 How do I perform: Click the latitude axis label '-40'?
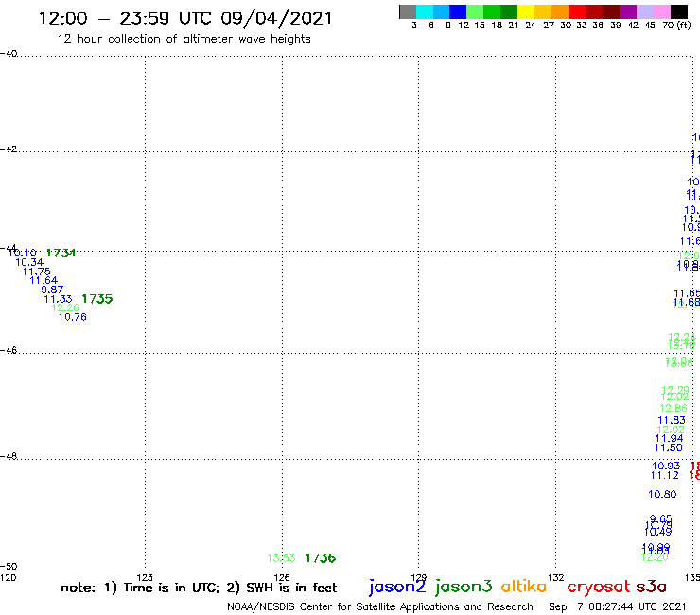pyautogui.click(x=9, y=54)
